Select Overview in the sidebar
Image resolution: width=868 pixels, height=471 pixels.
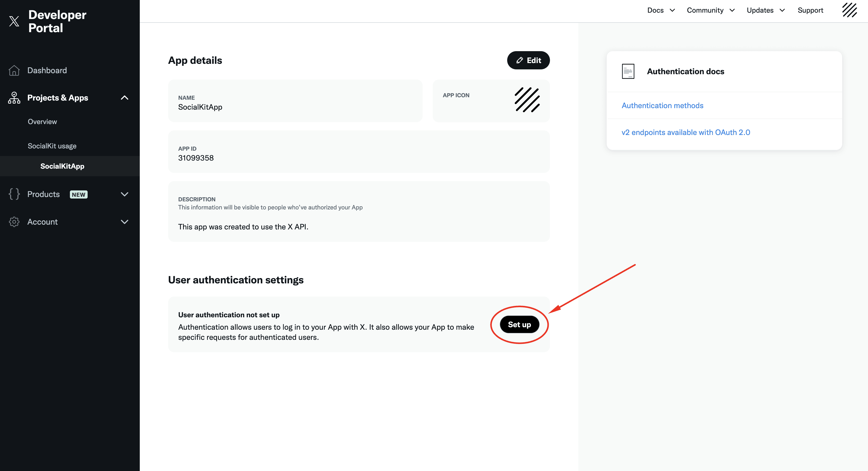tap(43, 122)
